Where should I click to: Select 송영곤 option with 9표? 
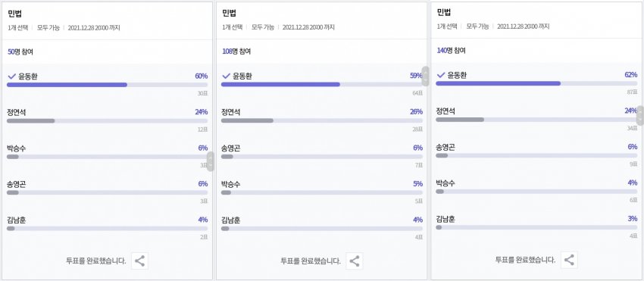pyautogui.click(x=536, y=155)
